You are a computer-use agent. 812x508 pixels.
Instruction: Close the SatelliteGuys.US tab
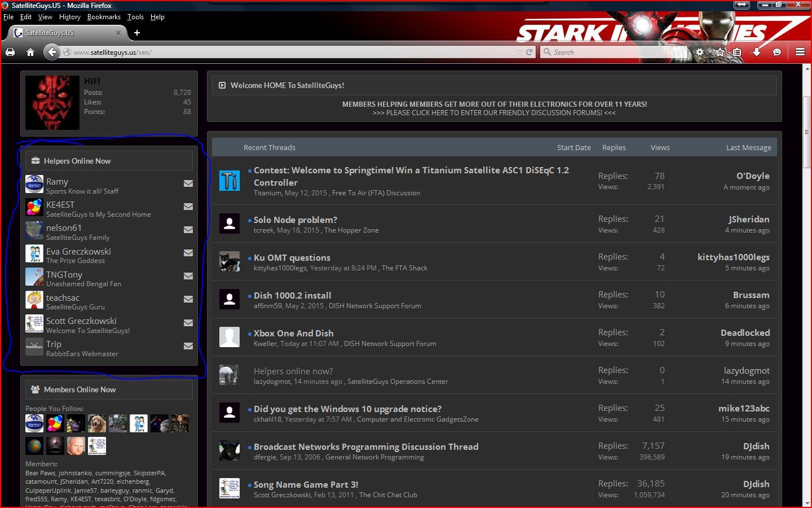[118, 33]
